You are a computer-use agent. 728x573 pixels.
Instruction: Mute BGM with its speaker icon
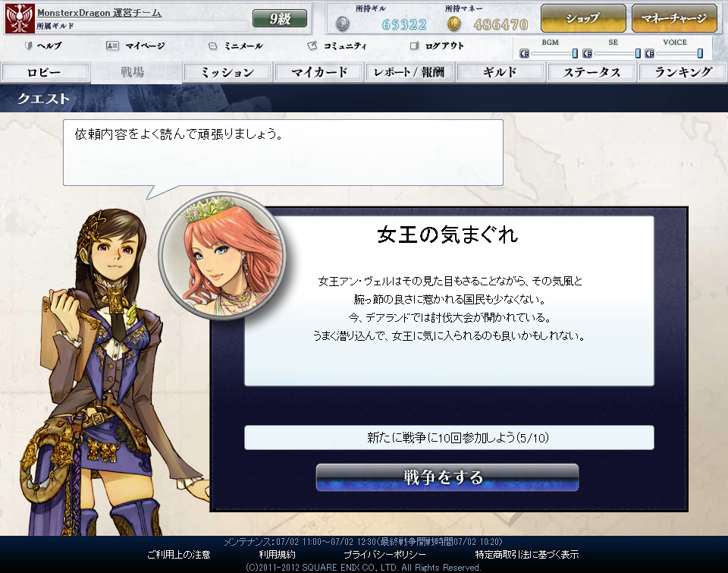pos(524,54)
